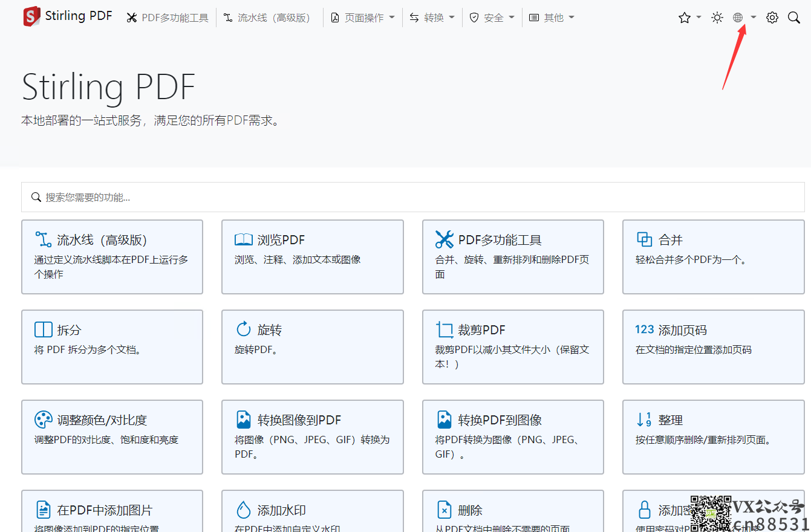Click description 在文档的指定位置添加页码
811x532 pixels.
694,349
